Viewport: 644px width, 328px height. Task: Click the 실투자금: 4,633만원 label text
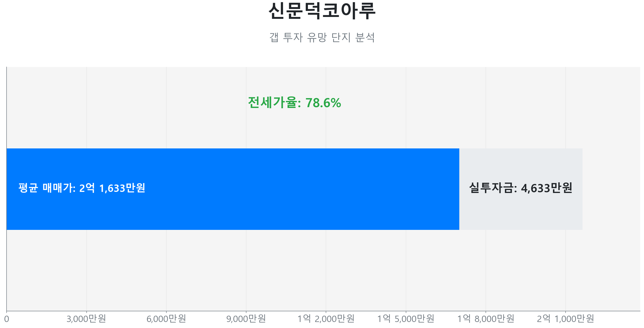(521, 188)
